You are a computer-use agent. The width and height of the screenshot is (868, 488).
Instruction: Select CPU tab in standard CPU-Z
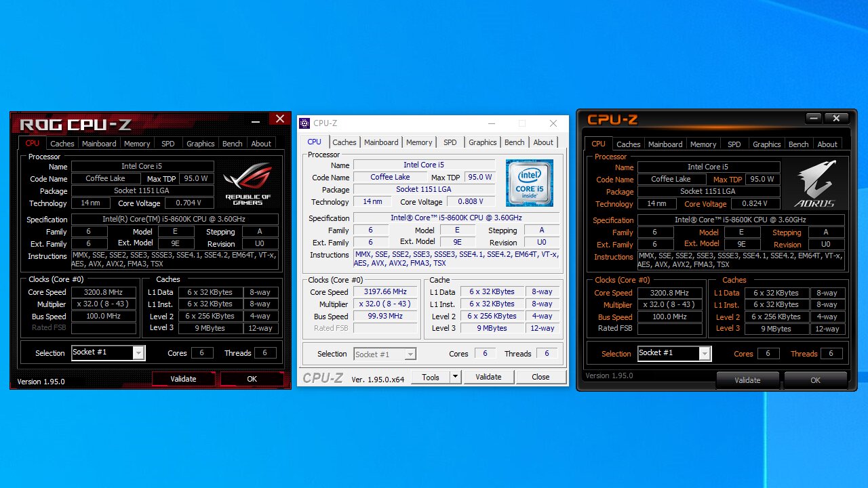click(x=315, y=142)
